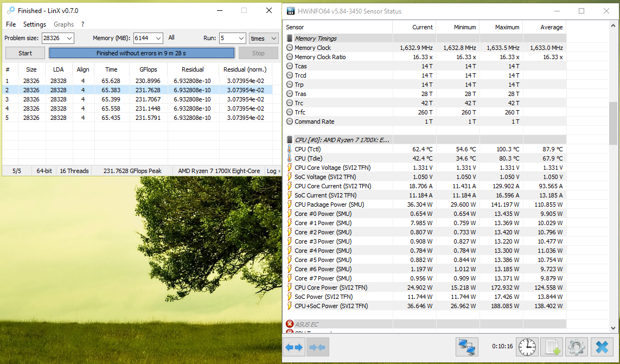
Task: Click the Sensor column header in HWiNFO
Action: pos(338,27)
